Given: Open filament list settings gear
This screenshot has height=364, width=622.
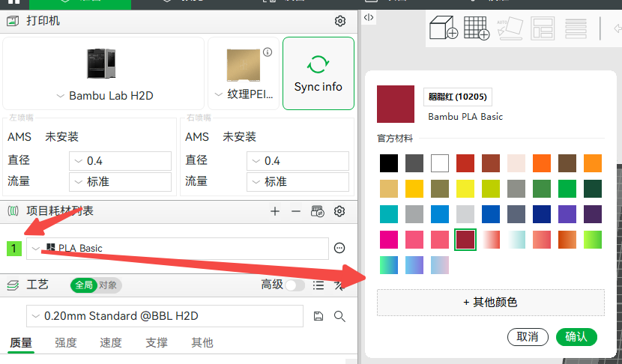Looking at the screenshot, I should pyautogui.click(x=339, y=211).
